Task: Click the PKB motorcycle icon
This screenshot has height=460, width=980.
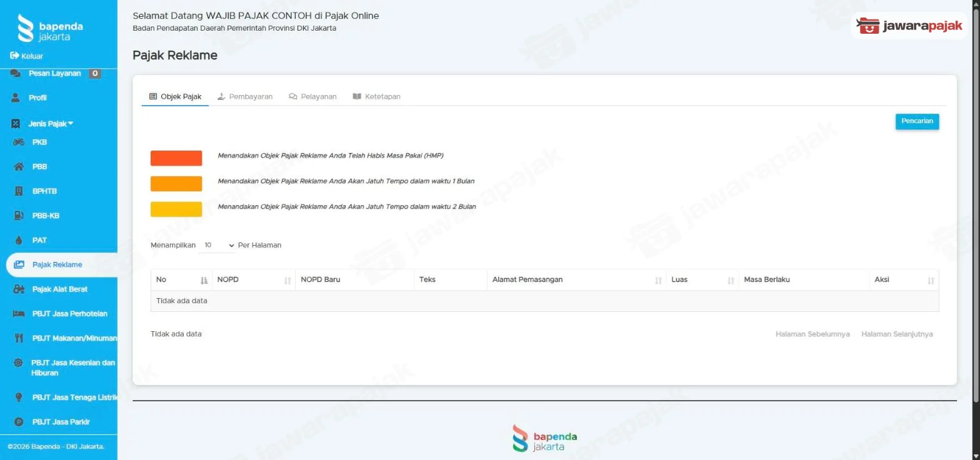Action: [x=19, y=142]
